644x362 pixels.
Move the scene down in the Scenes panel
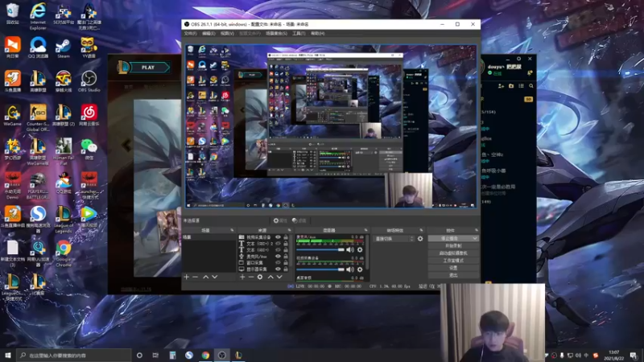click(214, 277)
